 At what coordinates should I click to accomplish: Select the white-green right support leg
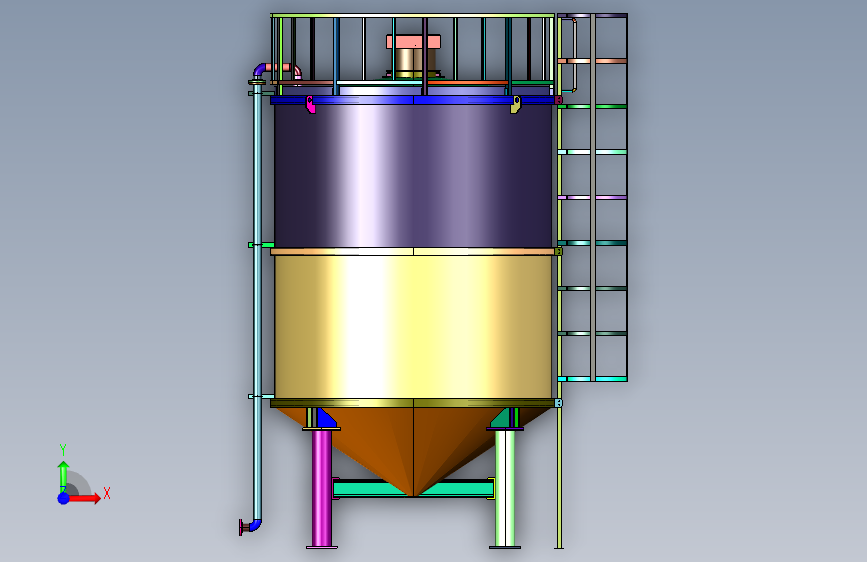[x=505, y=488]
